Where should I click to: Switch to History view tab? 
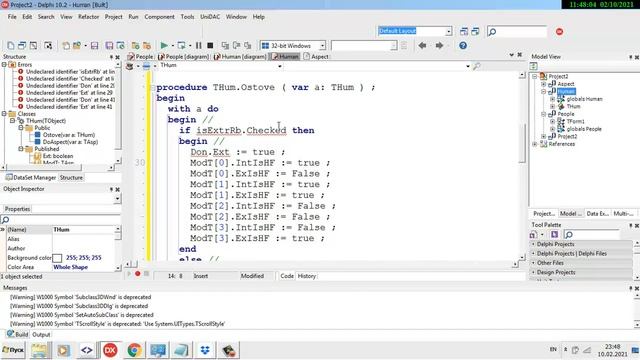pos(307,276)
